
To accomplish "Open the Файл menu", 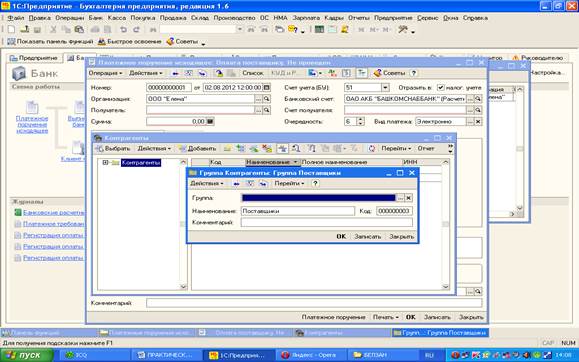I will click(16, 18).
